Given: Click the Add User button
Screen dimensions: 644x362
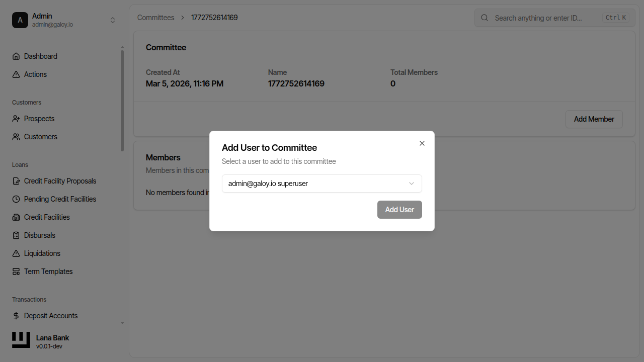Looking at the screenshot, I should coord(399,210).
